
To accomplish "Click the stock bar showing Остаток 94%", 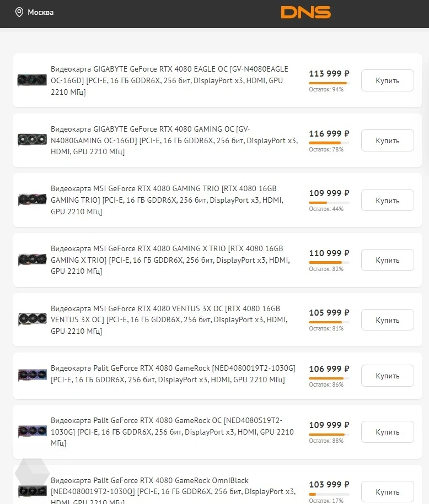I will [329, 83].
